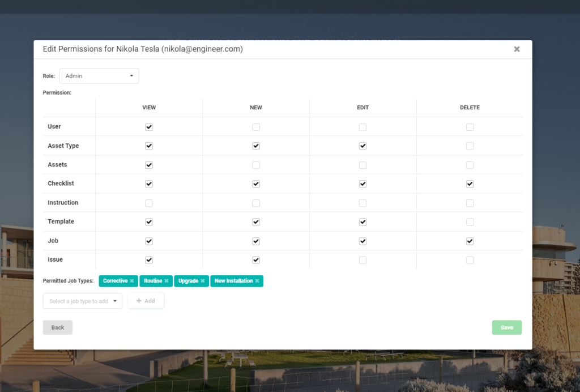Uncheck Delete permission for Job

click(470, 241)
